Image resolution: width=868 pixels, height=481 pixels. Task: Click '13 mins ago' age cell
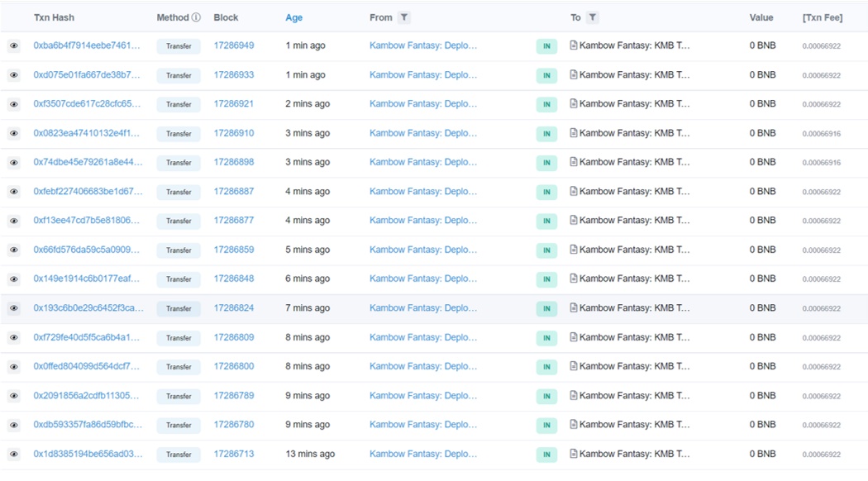(x=310, y=454)
